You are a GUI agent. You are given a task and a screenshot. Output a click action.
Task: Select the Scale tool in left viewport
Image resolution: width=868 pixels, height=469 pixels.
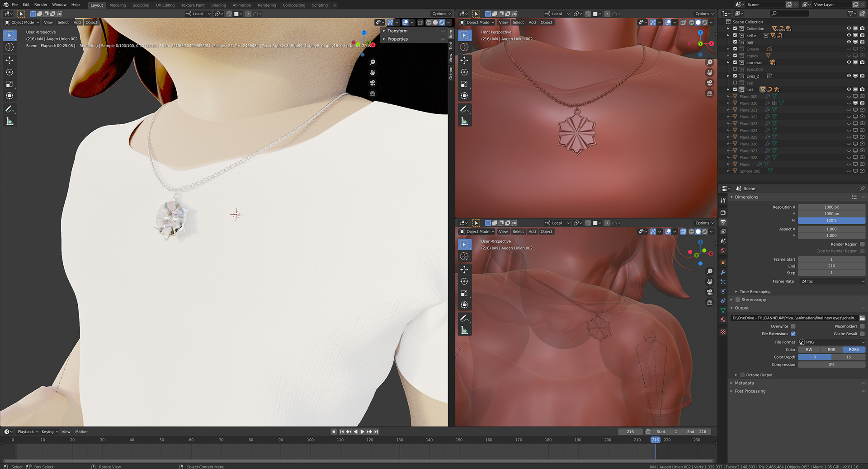pos(9,84)
